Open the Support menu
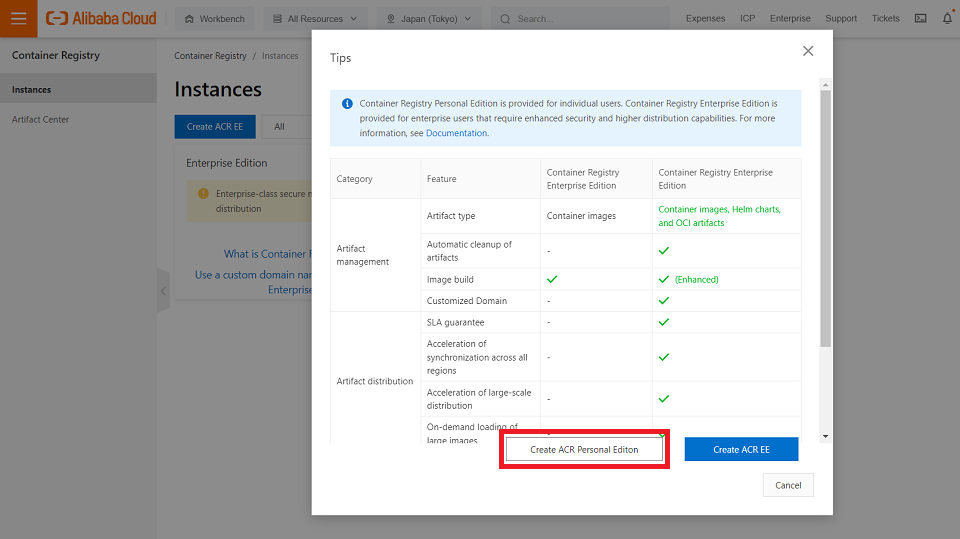This screenshot has height=539, width=960. pos(841,18)
